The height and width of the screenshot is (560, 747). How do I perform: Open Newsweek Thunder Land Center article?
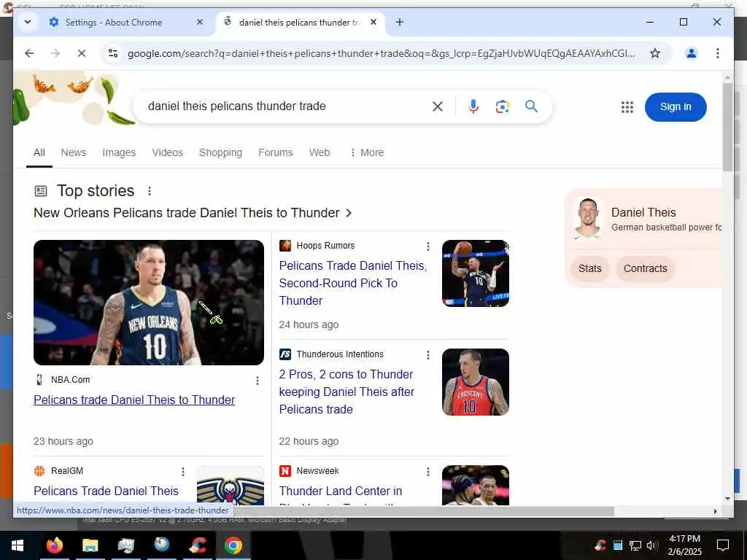340,491
